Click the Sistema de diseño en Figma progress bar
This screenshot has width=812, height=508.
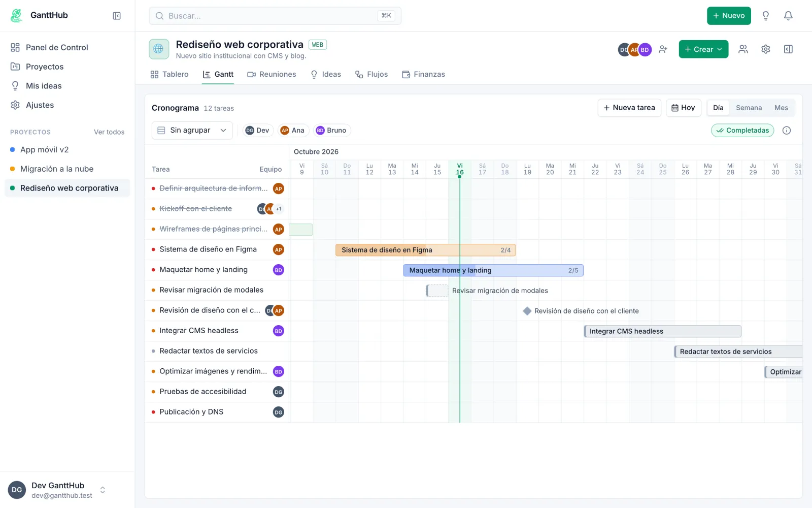425,250
